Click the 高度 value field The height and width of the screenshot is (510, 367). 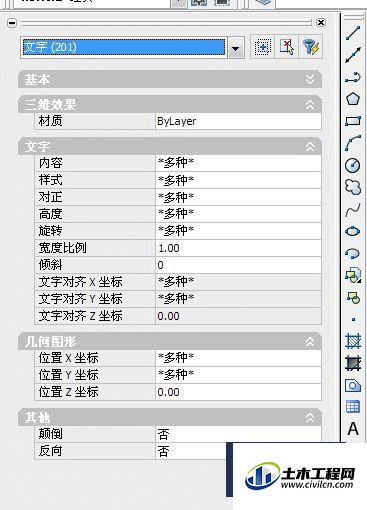(x=238, y=214)
